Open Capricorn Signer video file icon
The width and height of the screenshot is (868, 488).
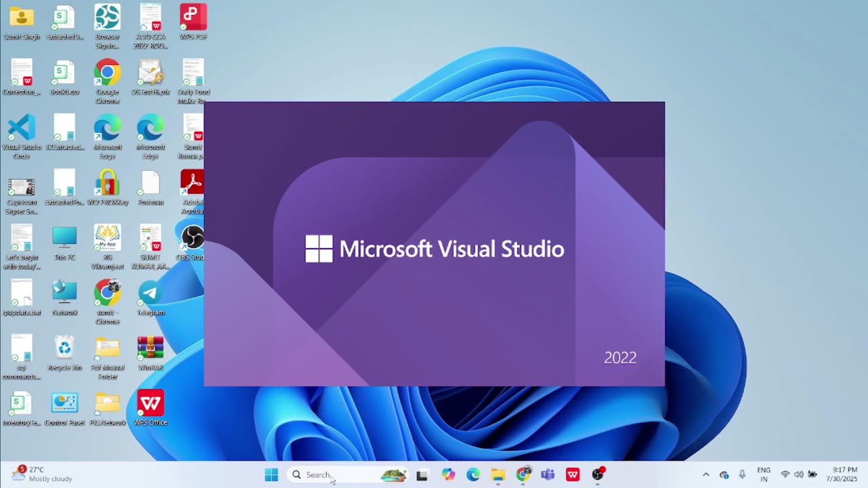[x=21, y=196]
